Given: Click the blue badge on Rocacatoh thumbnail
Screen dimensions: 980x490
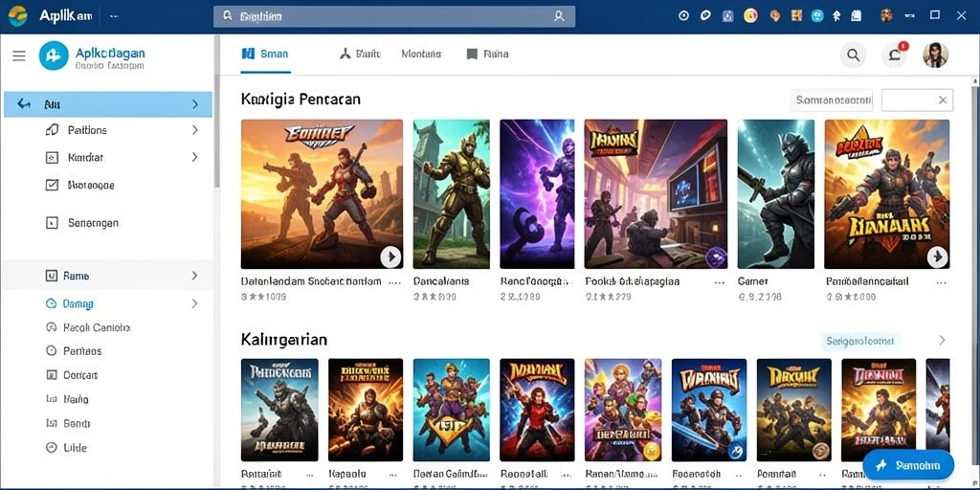Looking at the screenshot, I should tap(738, 451).
